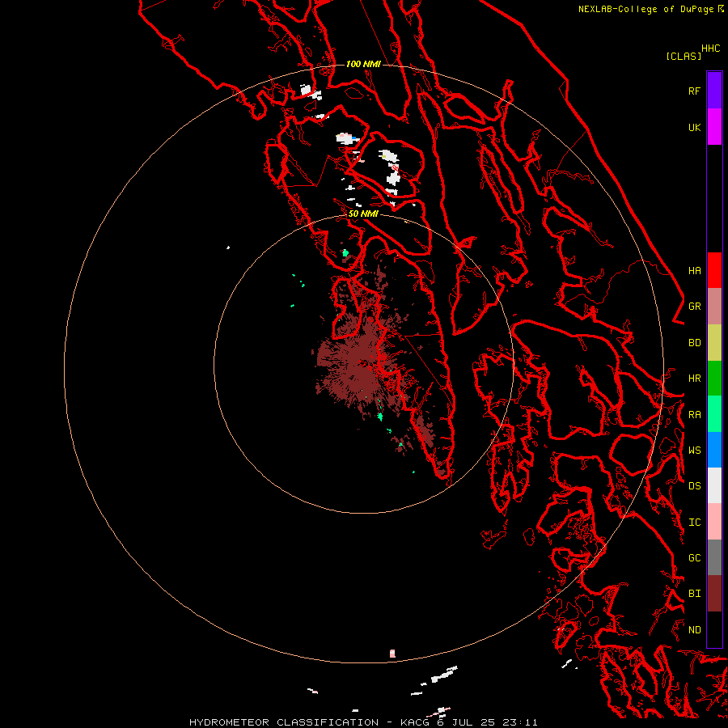Click the RF legend label
Screen dimensions: 728x728
(694, 91)
